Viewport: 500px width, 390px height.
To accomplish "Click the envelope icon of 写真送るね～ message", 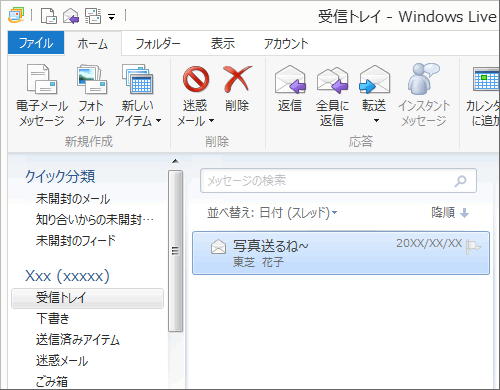I will click(x=218, y=247).
